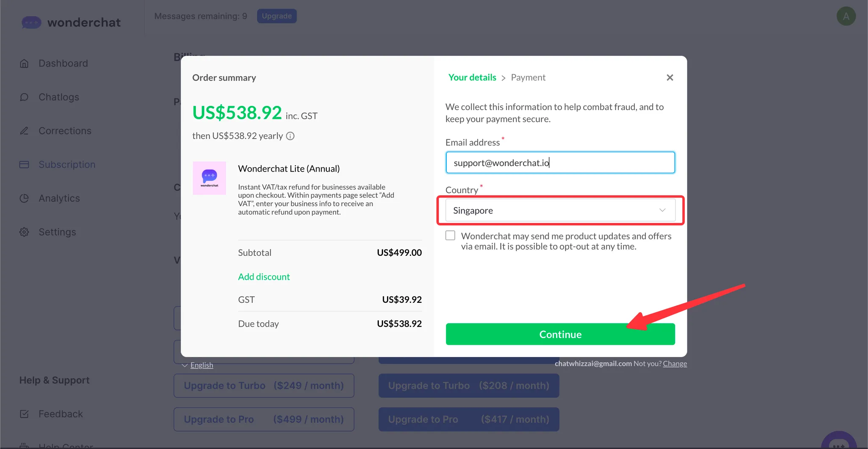This screenshot has height=449, width=868.
Task: Click the yearly price info icon
Action: pos(290,136)
